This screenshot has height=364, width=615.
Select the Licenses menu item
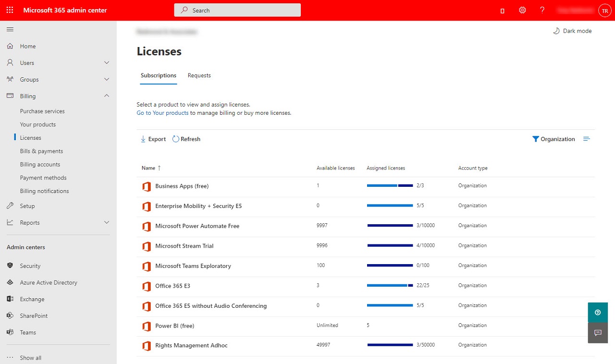pyautogui.click(x=31, y=138)
